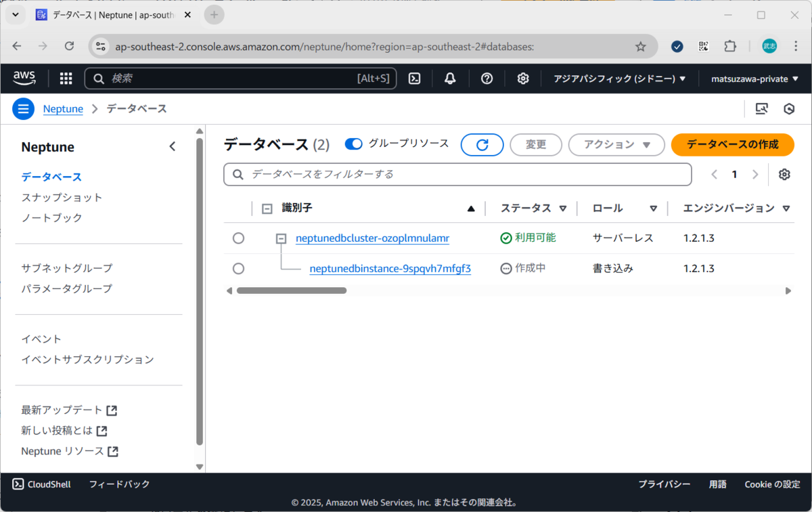This screenshot has width=812, height=512.
Task: Select the neptunedbinstance-9spqvh7mfgf3 radio button
Action: pos(238,269)
